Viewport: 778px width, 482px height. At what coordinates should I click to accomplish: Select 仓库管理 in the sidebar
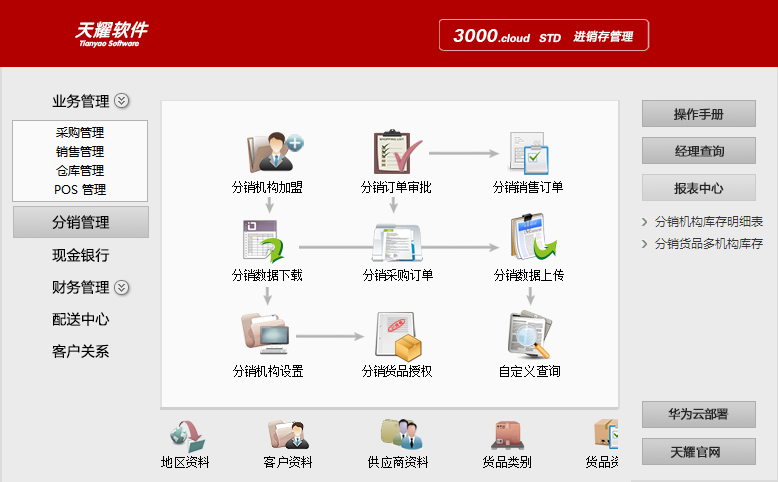click(80, 170)
